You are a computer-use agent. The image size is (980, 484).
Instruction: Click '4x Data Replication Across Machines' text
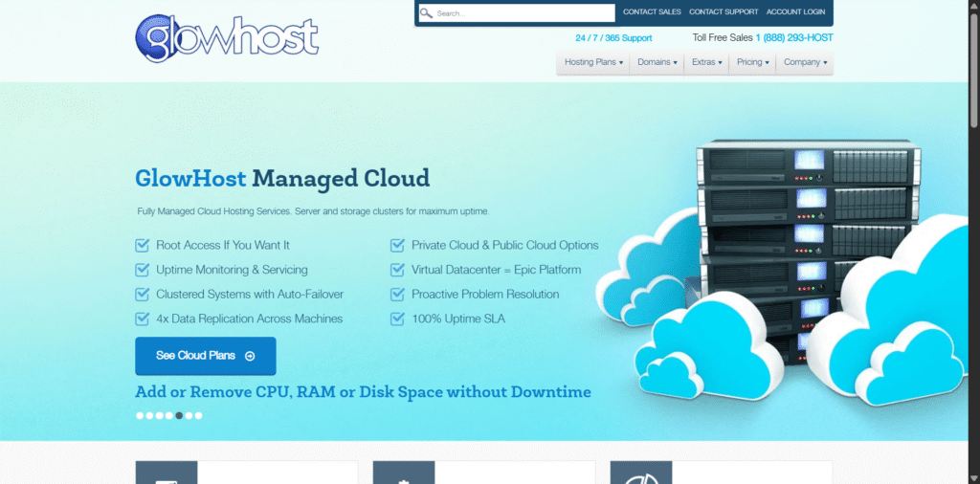pyautogui.click(x=250, y=319)
